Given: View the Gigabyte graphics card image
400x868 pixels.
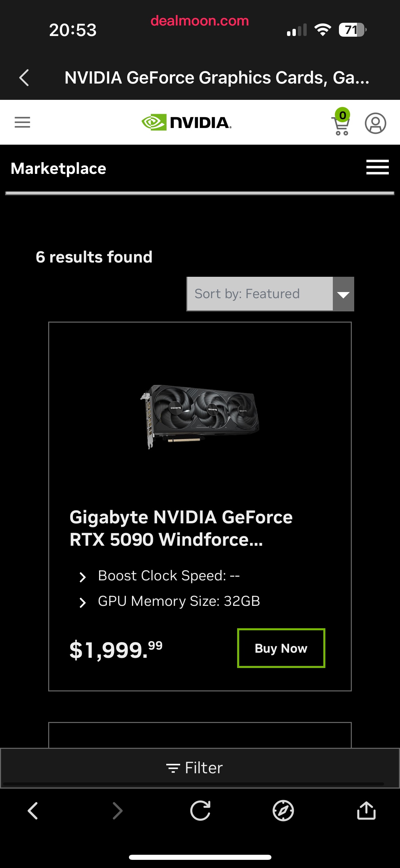Looking at the screenshot, I should (200, 417).
